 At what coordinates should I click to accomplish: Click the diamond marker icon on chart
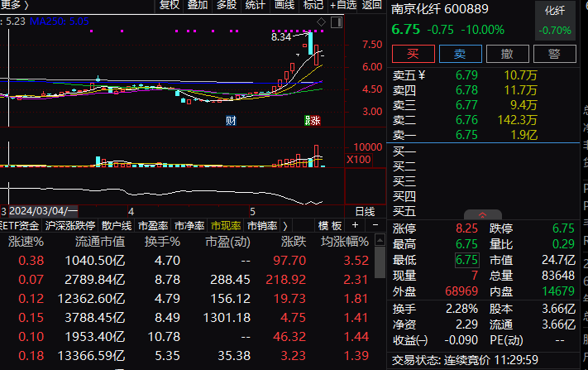pyautogui.click(x=322, y=22)
